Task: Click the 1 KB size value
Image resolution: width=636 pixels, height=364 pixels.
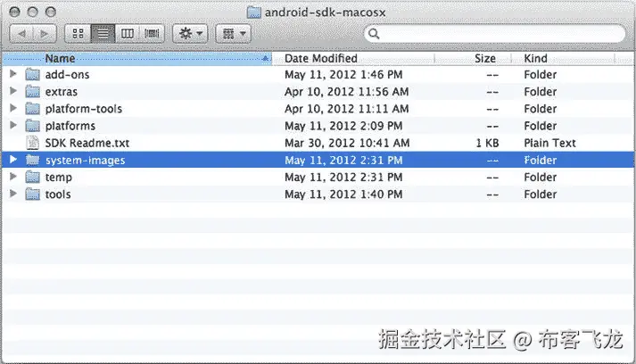Action: click(488, 143)
